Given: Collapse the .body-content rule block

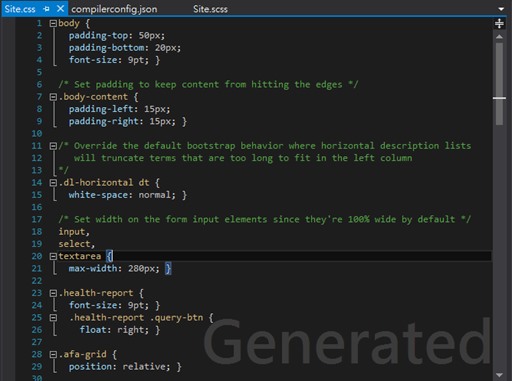Looking at the screenshot, I should tap(53, 97).
